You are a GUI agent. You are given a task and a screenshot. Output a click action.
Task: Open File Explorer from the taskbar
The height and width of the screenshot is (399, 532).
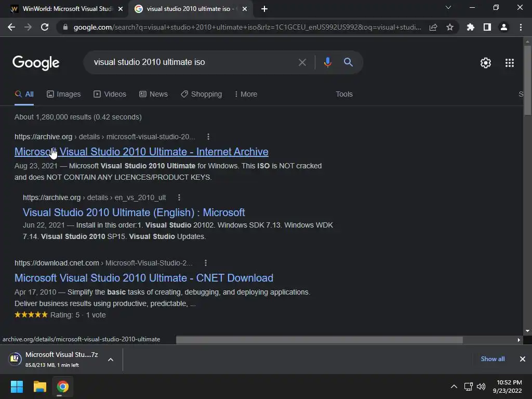pyautogui.click(x=39, y=387)
